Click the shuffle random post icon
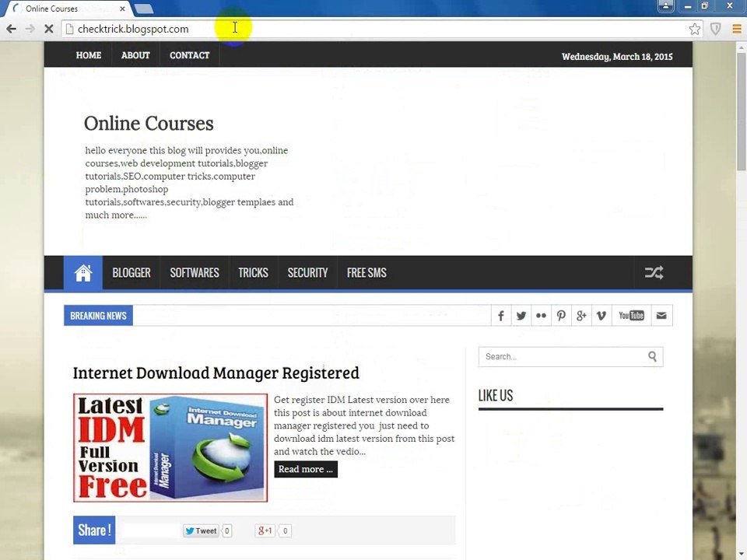747x560 pixels. pos(654,273)
